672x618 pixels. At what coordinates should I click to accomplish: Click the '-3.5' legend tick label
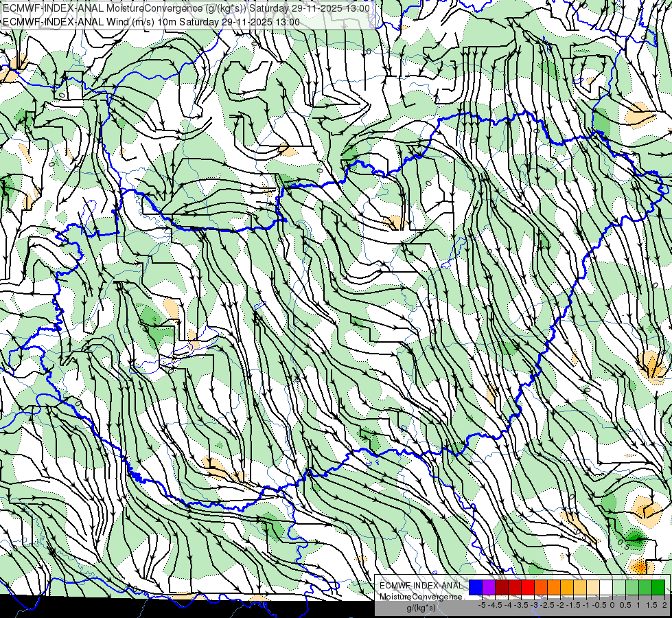(521, 605)
